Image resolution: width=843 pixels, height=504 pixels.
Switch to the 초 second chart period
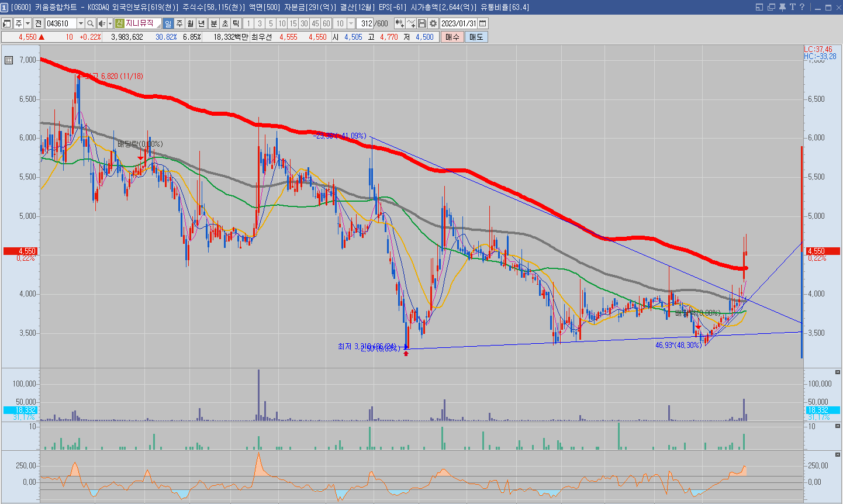point(224,23)
